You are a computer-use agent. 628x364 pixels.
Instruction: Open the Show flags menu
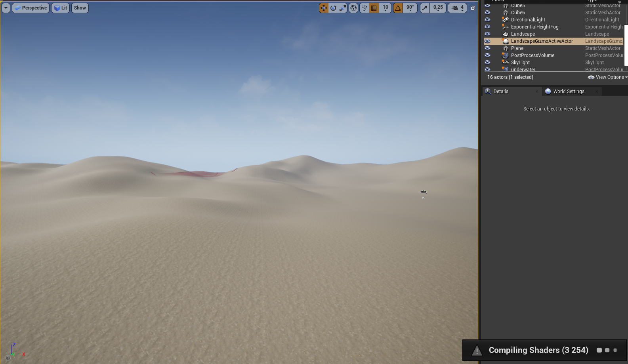click(x=80, y=8)
